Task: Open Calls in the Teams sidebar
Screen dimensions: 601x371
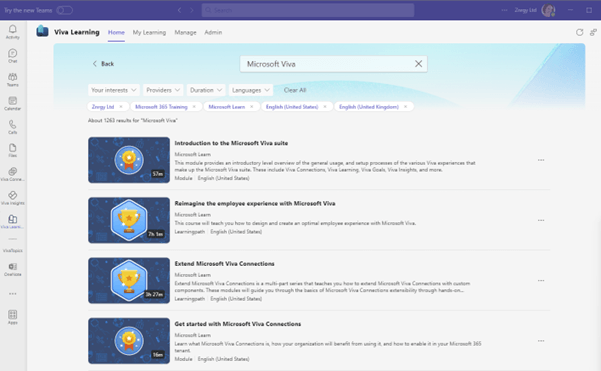Action: (13, 127)
